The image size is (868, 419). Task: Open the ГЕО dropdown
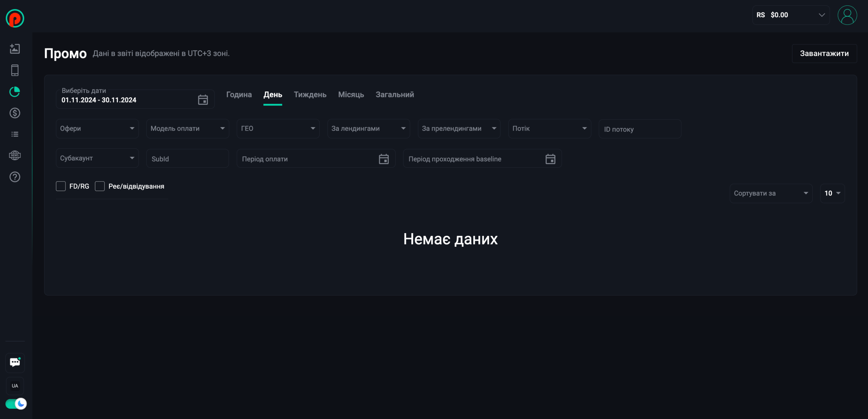click(x=278, y=129)
